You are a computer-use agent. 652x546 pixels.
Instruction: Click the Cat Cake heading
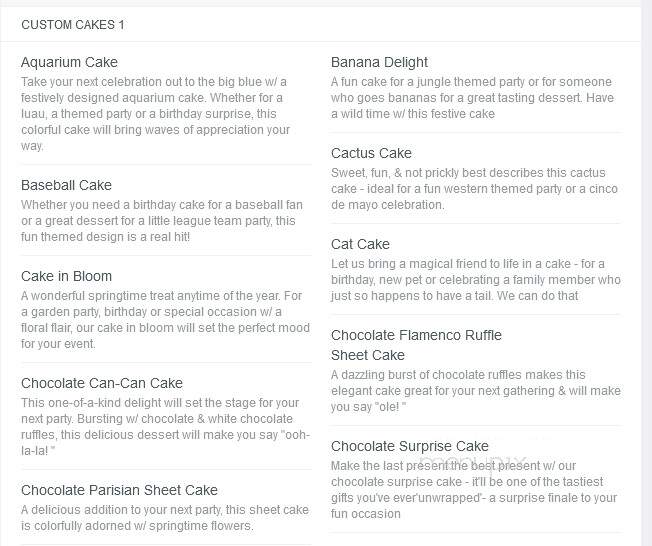(x=361, y=244)
